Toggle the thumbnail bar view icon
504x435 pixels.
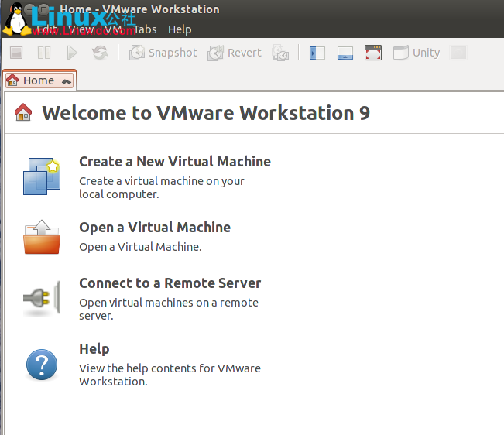pyautogui.click(x=345, y=53)
